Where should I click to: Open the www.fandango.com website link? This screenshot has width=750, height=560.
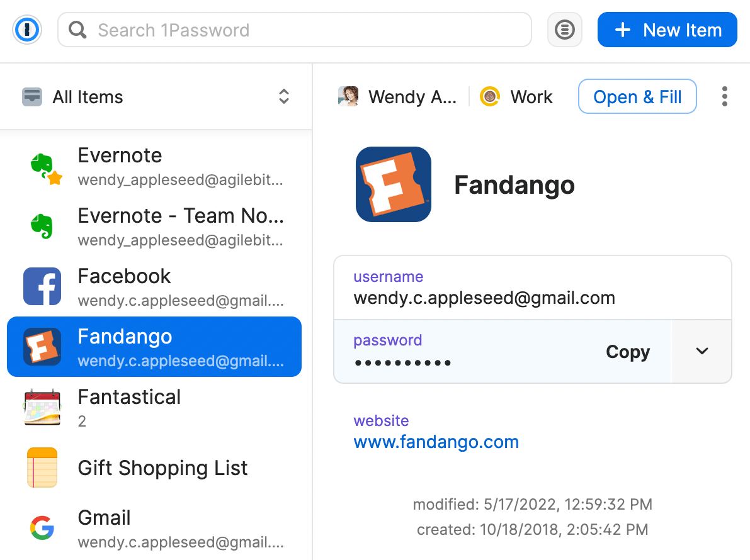pos(436,442)
